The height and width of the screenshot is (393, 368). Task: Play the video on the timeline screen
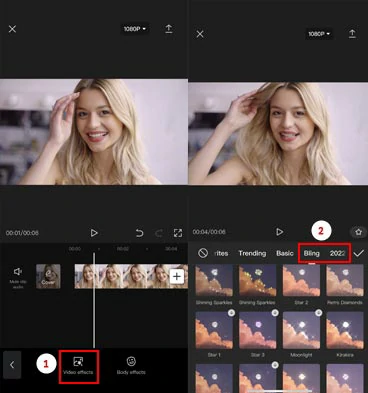click(x=94, y=233)
